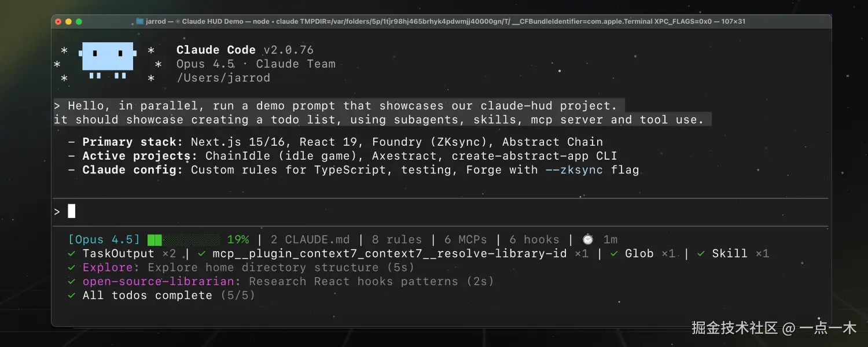Click the checkmark beside All todos complete

(72, 296)
